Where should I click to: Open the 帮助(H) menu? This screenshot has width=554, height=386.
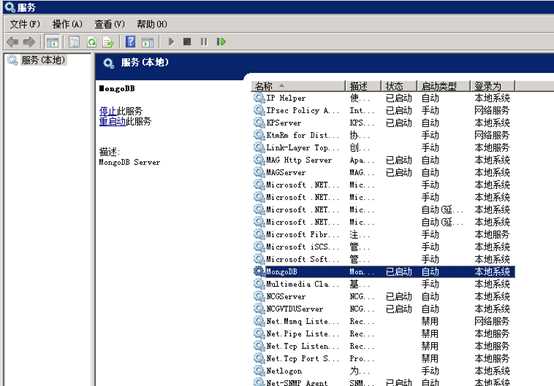pos(152,24)
